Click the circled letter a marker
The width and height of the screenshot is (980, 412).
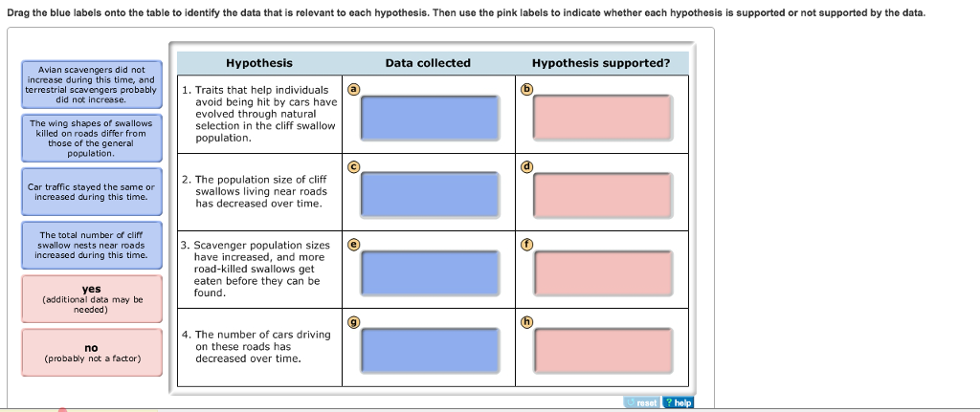[x=352, y=89]
